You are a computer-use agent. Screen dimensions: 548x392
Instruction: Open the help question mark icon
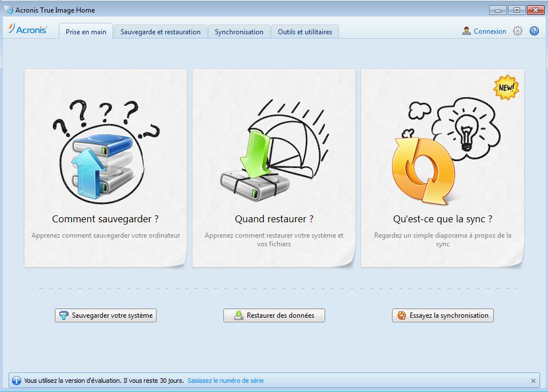click(x=534, y=31)
